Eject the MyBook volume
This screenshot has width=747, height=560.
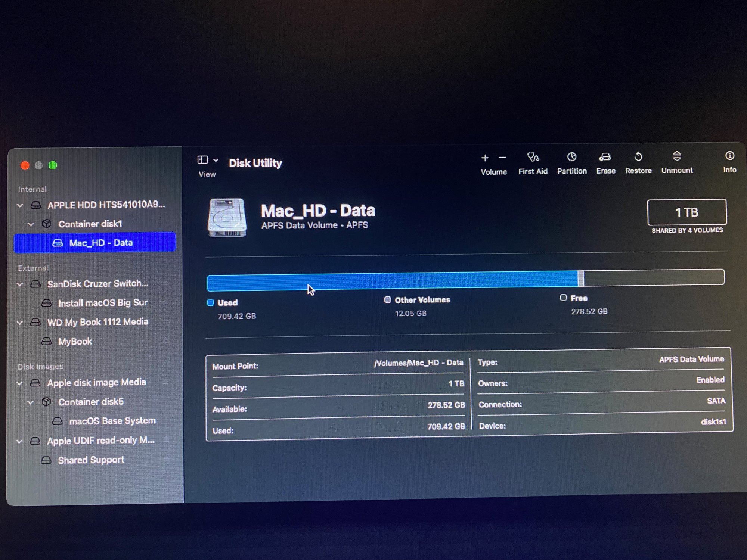coord(165,340)
